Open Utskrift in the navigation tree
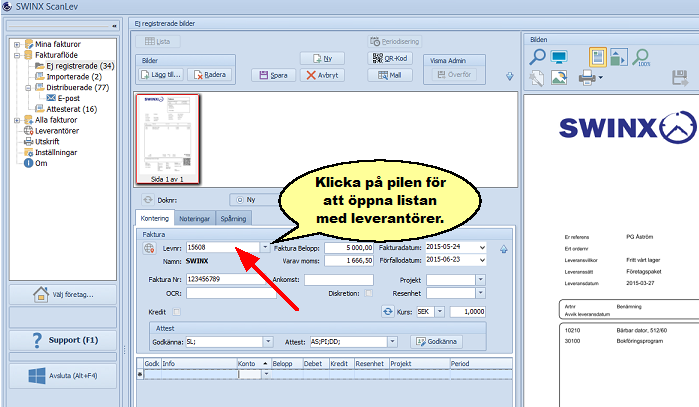 pyautogui.click(x=47, y=142)
